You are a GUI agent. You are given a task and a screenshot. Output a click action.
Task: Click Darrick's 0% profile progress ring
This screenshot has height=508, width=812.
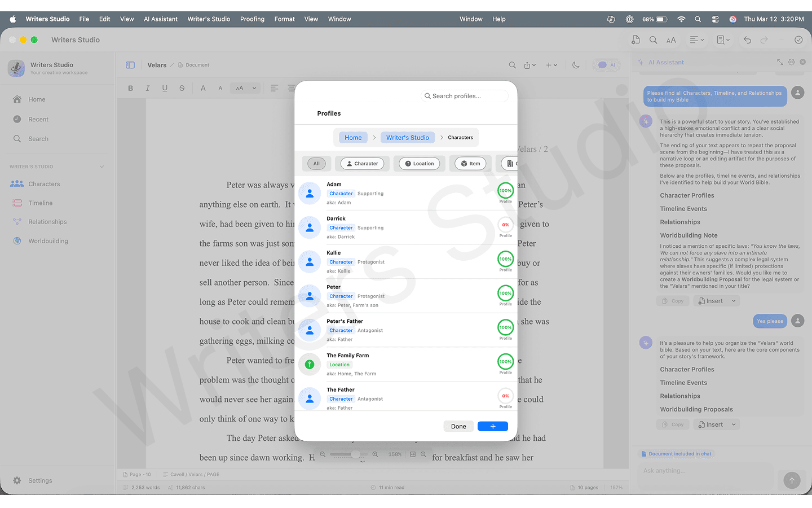pos(506,225)
